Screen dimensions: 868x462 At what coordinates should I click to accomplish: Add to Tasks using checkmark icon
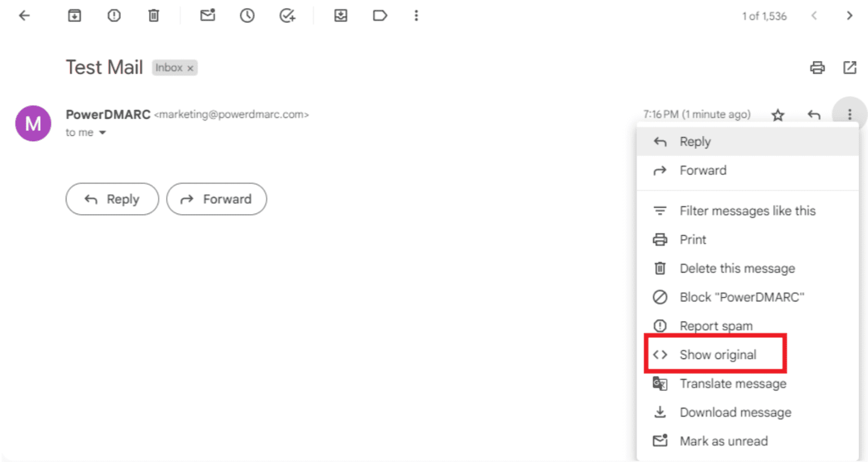(x=287, y=16)
